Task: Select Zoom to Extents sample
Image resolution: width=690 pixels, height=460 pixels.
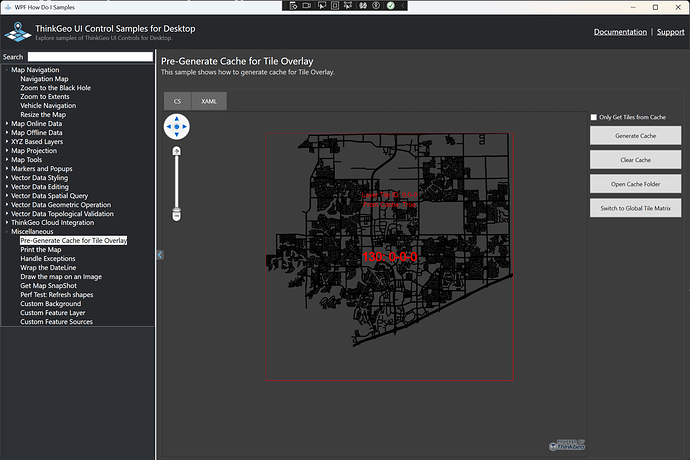Action: point(44,96)
